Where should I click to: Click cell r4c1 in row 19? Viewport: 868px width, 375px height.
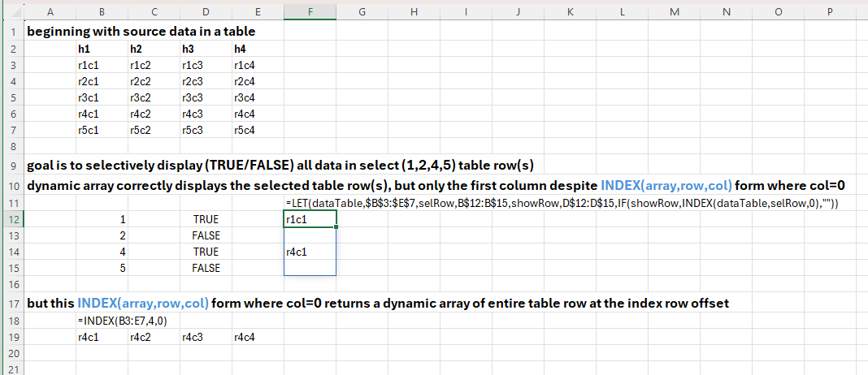(x=102, y=336)
